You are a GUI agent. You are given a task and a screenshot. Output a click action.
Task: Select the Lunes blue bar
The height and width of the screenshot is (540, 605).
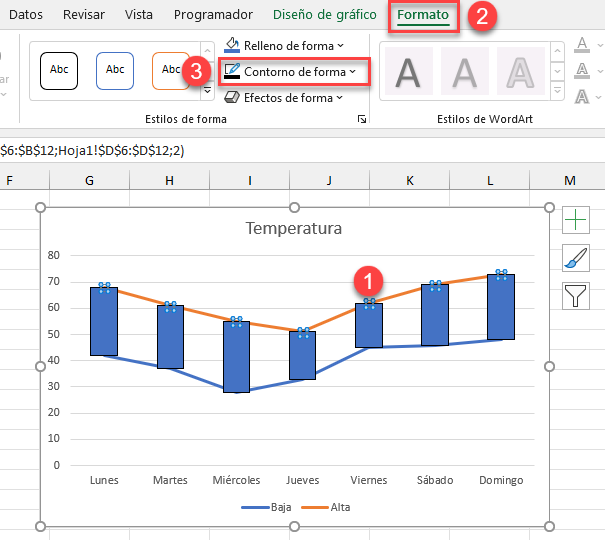104,321
